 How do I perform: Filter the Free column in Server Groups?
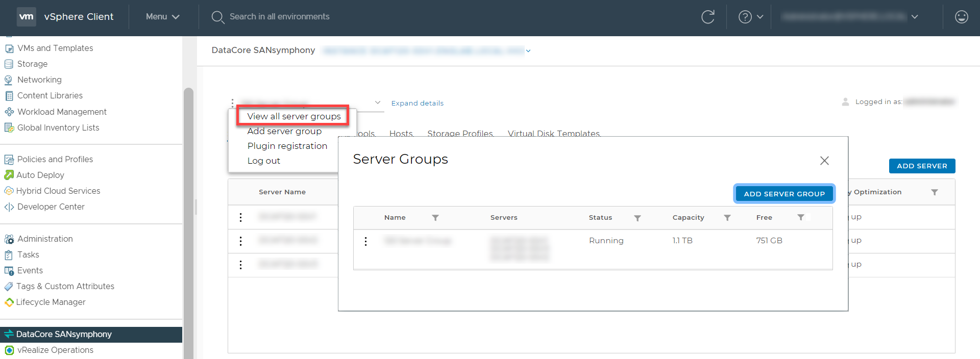[801, 217]
